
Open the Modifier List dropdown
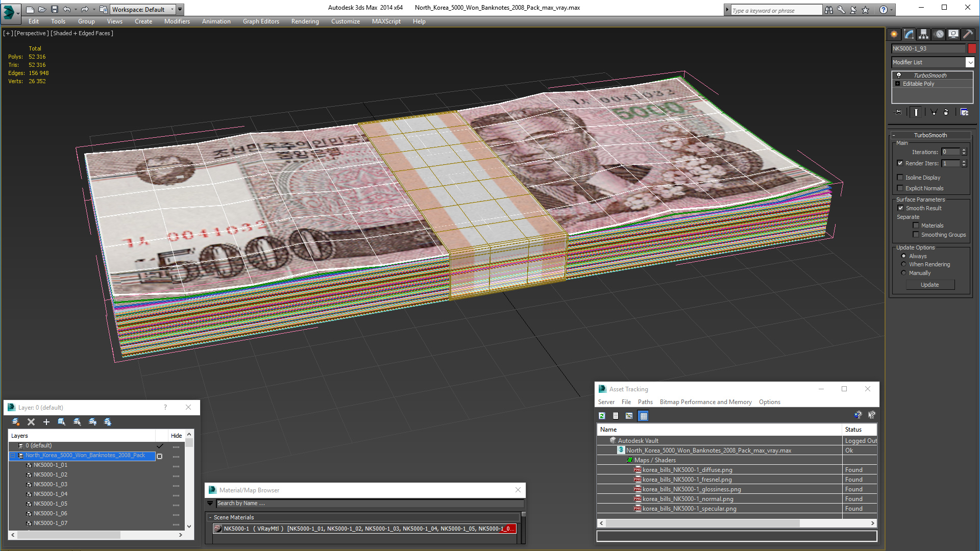coord(970,62)
